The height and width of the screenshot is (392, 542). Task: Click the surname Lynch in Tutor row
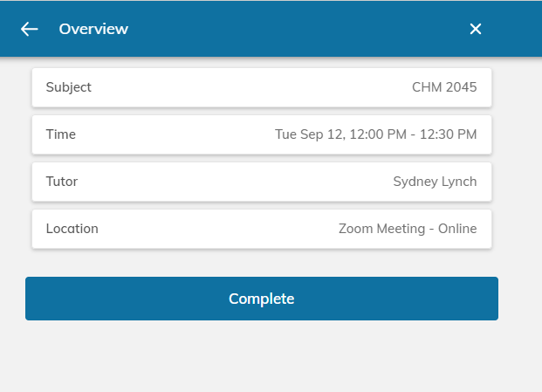tap(459, 182)
